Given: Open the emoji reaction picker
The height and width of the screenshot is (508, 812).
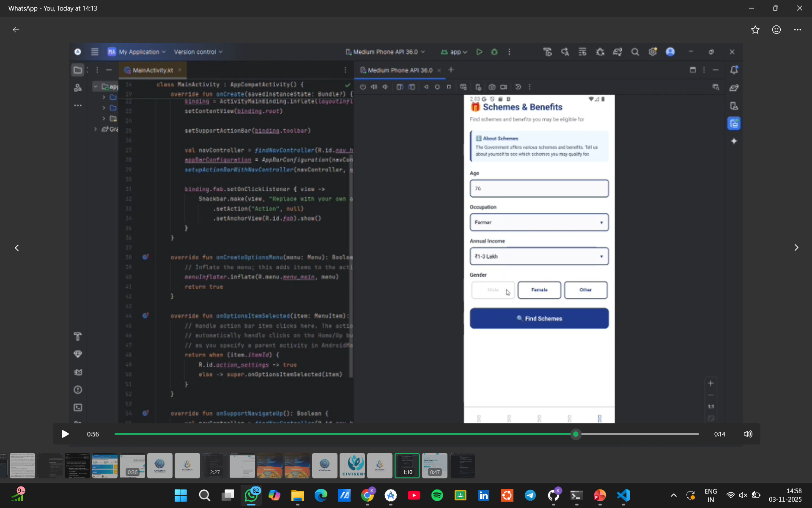Looking at the screenshot, I should 776,30.
